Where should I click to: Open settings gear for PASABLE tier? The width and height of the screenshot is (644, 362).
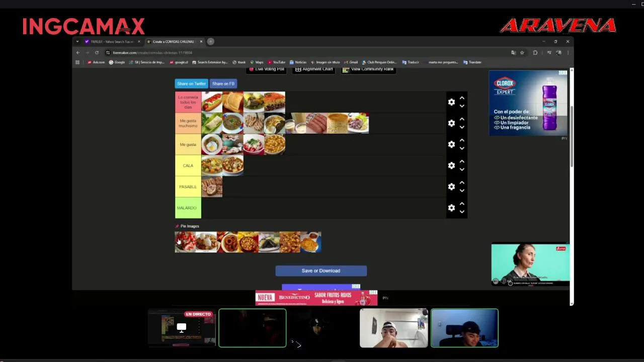click(451, 187)
